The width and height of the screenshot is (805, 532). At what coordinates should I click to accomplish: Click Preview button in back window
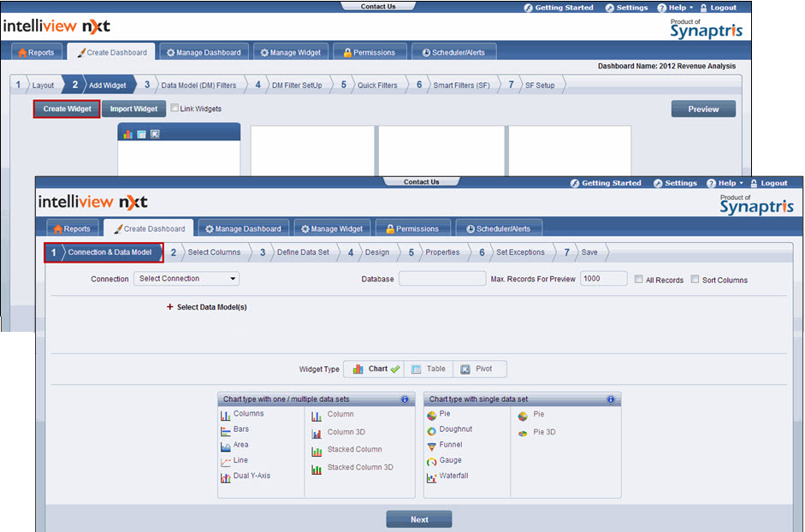coord(703,109)
